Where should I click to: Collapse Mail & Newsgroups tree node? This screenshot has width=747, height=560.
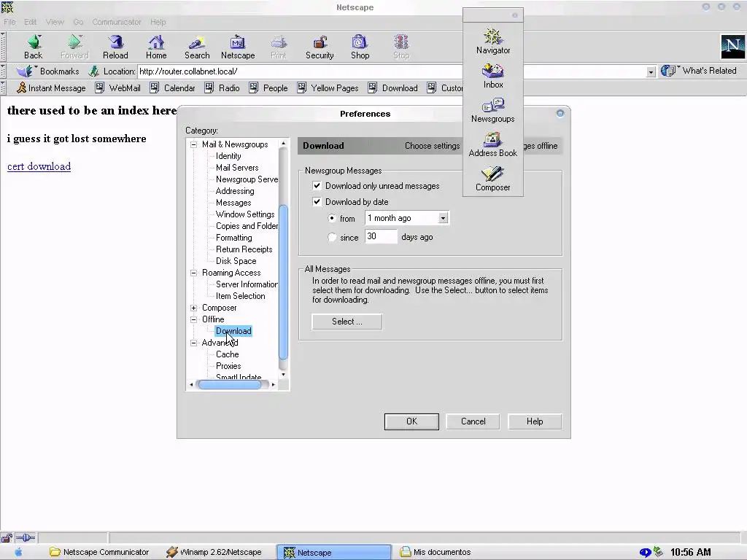[194, 144]
